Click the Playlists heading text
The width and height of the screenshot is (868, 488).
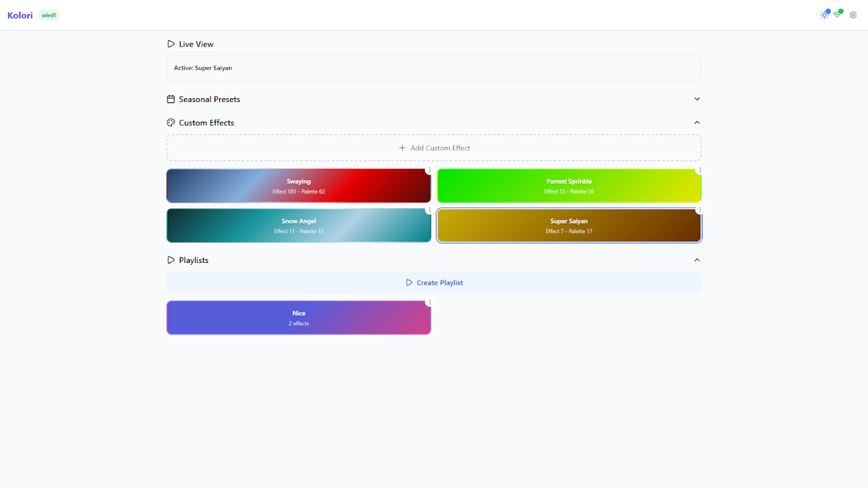(x=193, y=260)
